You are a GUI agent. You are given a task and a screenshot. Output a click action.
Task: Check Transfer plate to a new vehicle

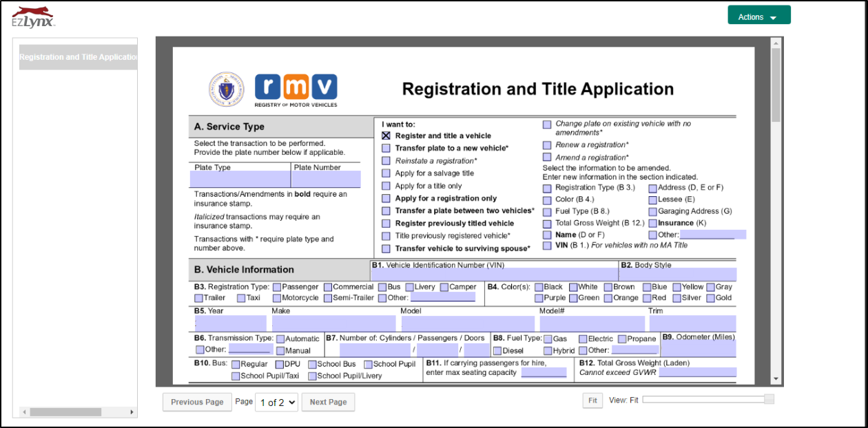pyautogui.click(x=386, y=148)
